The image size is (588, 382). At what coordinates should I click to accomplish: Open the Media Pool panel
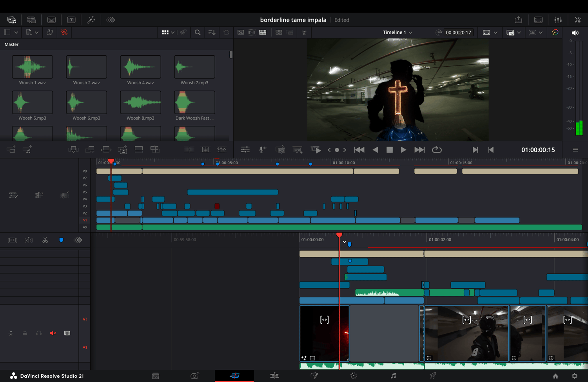pyautogui.click(x=12, y=20)
